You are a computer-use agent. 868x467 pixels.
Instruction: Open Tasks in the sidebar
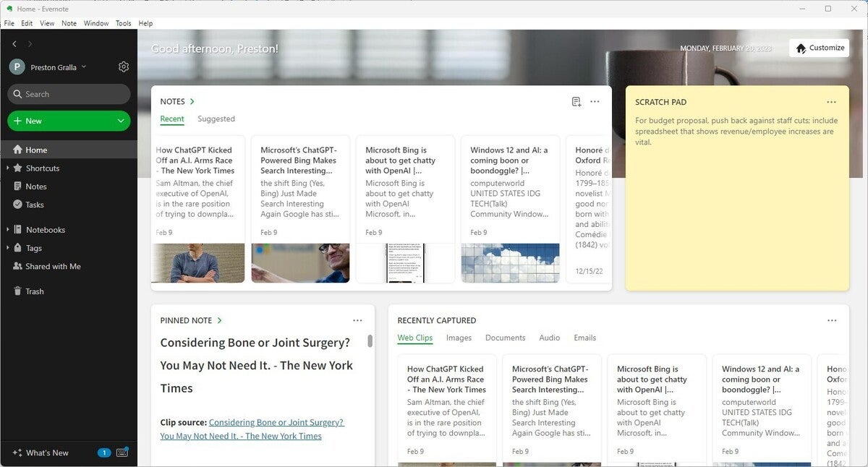(35, 205)
